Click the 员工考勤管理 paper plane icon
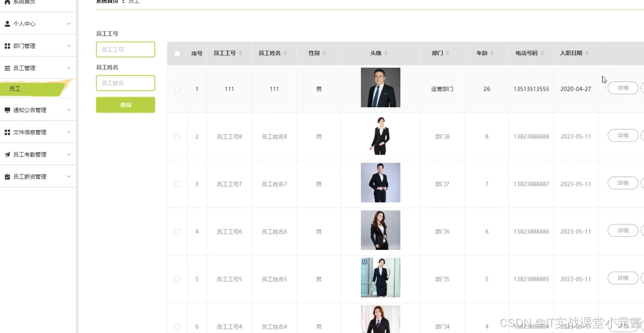The image size is (644, 333). 7,154
